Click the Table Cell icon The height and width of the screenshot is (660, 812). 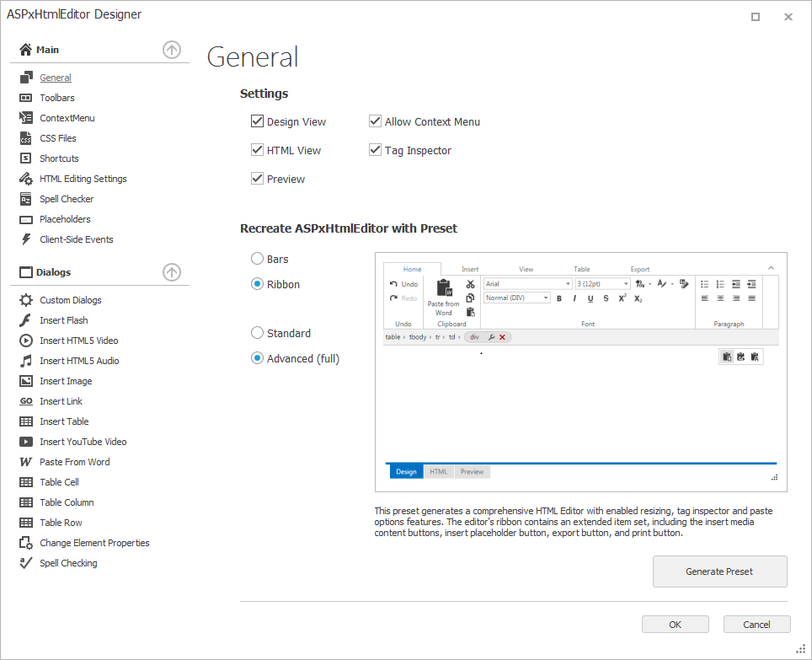(26, 482)
